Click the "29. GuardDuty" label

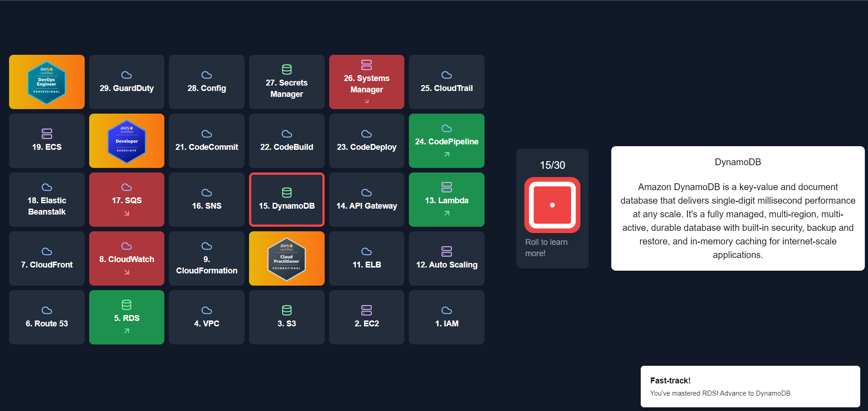point(127,88)
